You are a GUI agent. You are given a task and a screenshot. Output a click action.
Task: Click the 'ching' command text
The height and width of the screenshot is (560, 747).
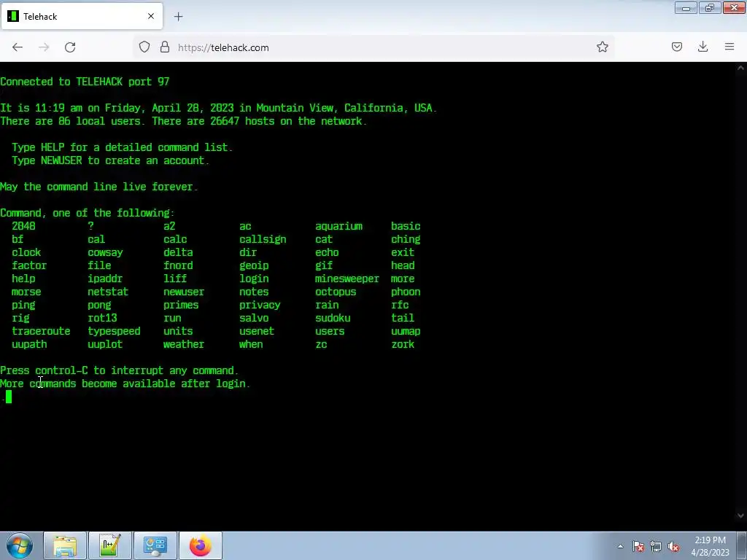pos(406,239)
